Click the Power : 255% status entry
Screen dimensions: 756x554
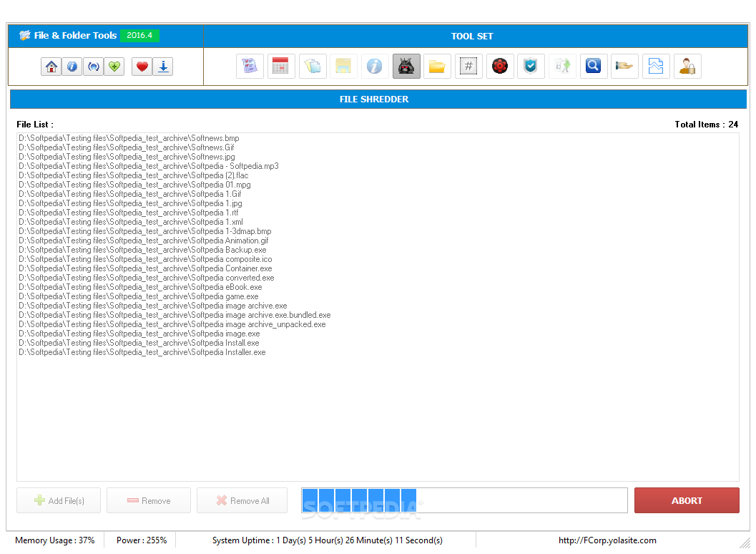coord(142,540)
